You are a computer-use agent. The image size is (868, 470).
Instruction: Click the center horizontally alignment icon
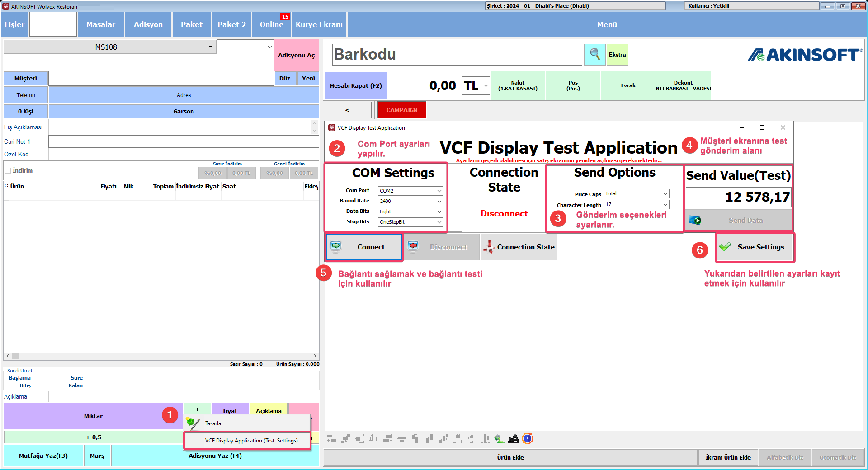[345, 438]
